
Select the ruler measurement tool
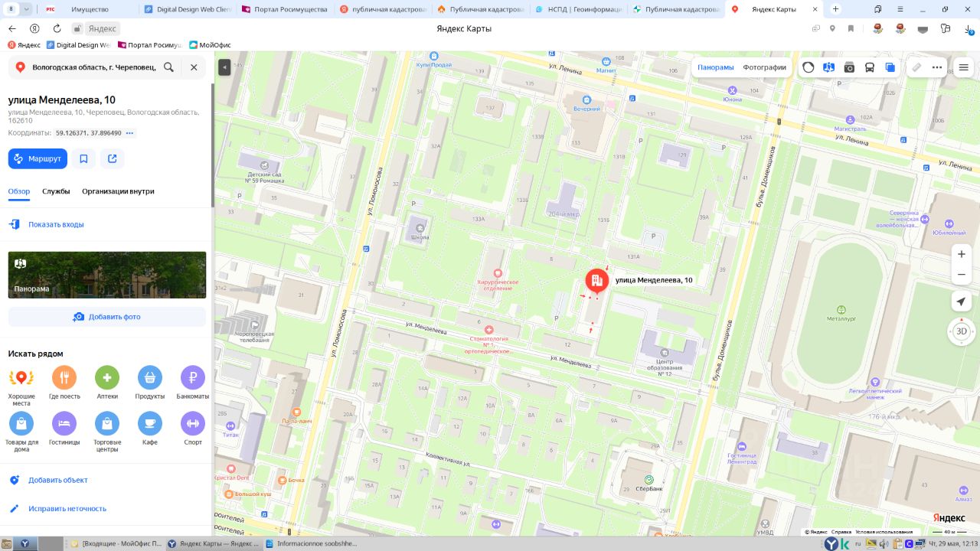tap(916, 67)
